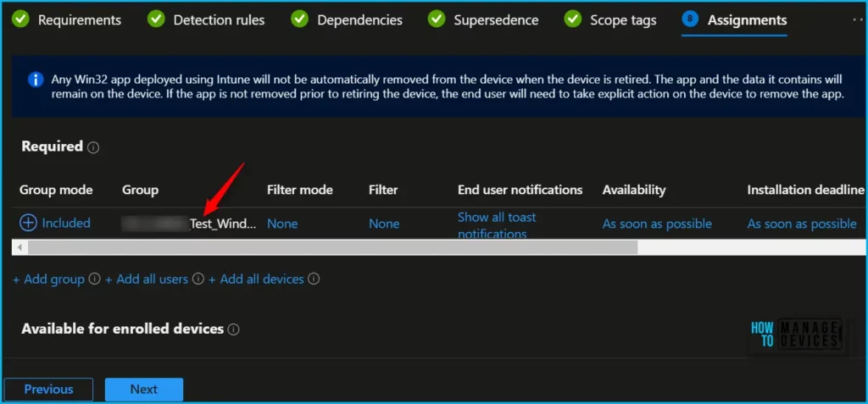Change the Installation deadline As soon as possible link
The width and height of the screenshot is (868, 404).
point(802,224)
